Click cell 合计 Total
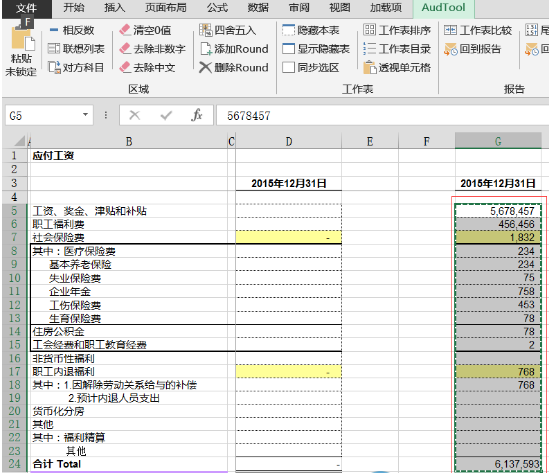The height and width of the screenshot is (473, 549). pyautogui.click(x=128, y=464)
